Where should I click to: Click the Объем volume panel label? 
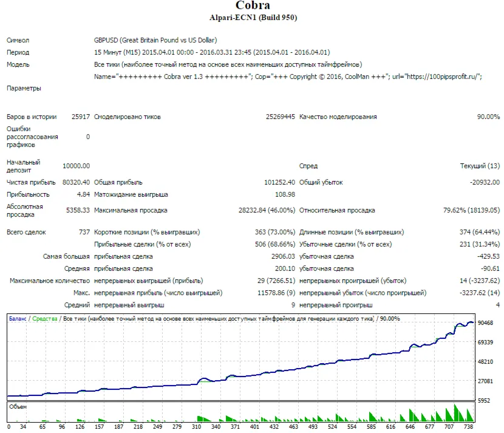coord(18,407)
